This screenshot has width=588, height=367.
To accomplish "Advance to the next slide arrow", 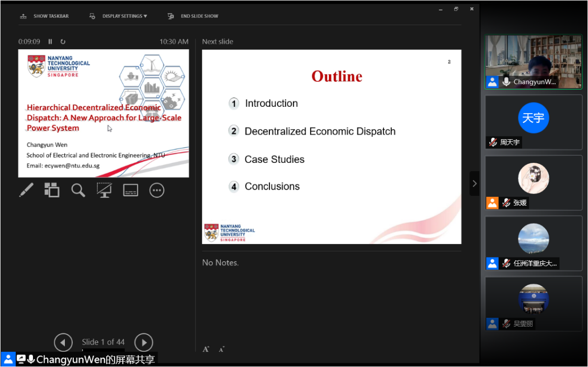I will [144, 342].
